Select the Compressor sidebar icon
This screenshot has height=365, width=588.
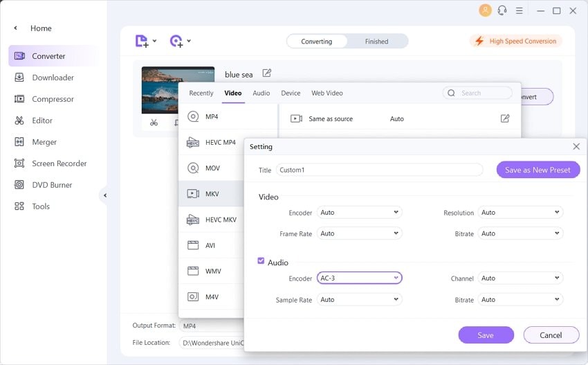19,99
